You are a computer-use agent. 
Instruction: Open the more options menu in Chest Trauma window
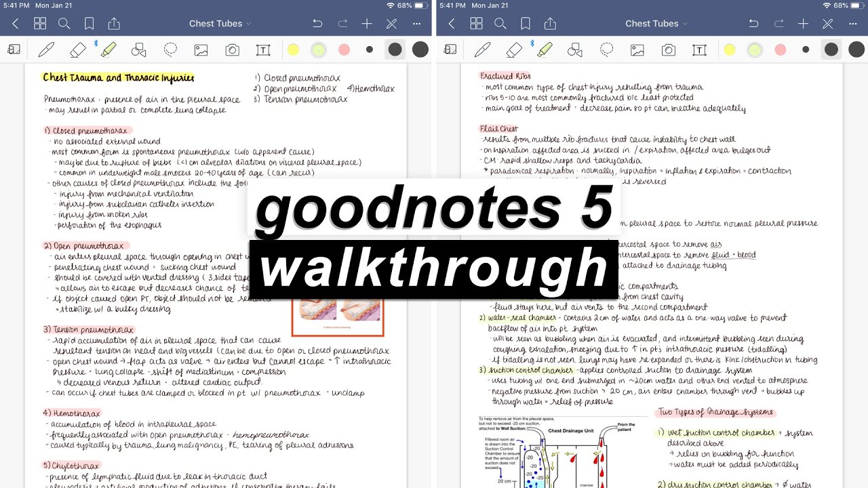(x=416, y=24)
